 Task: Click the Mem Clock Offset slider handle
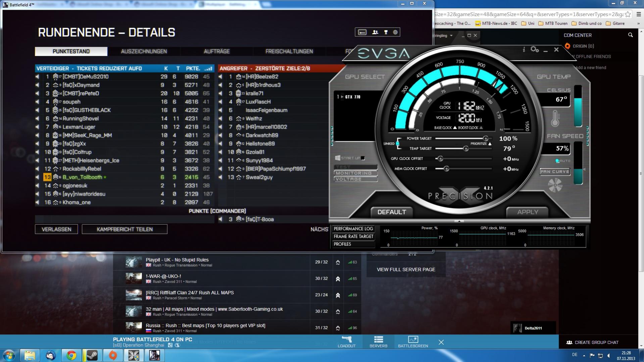pyautogui.click(x=446, y=169)
